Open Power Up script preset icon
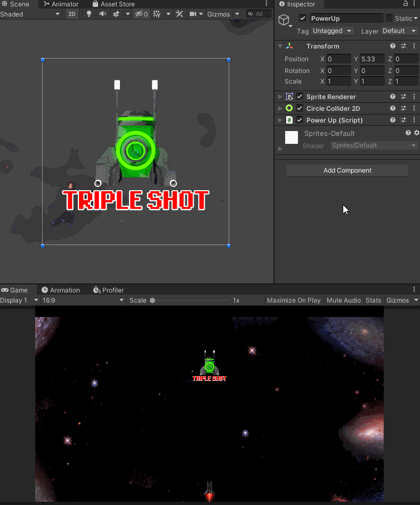420x505 pixels. pos(403,120)
